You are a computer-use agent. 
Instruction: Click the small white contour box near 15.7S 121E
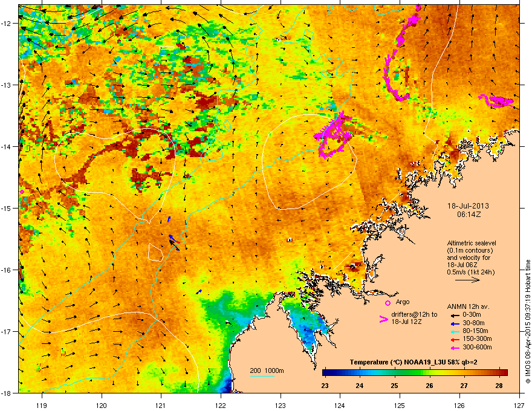156,252
